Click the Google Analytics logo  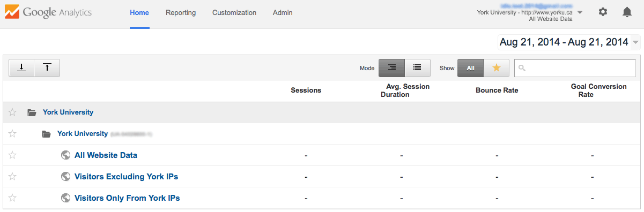tap(49, 12)
